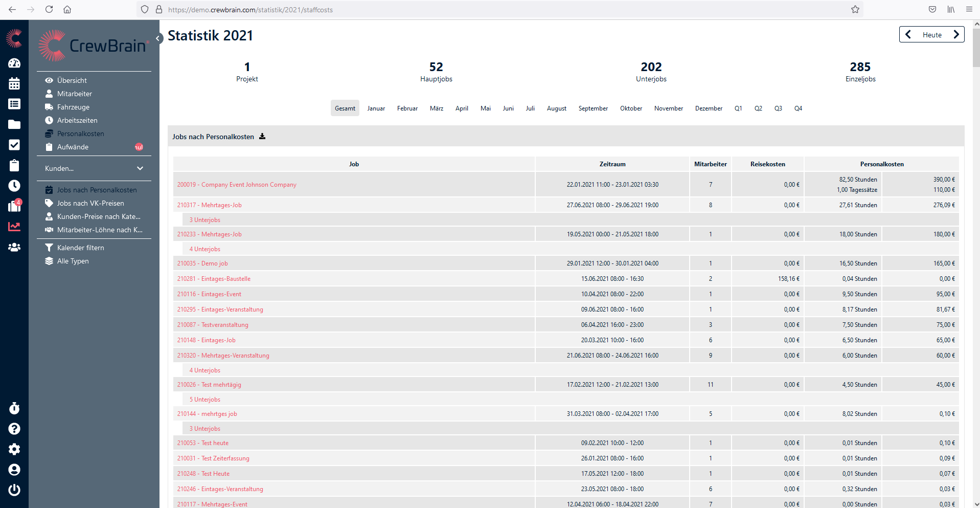
Task: Click the power logout icon
Action: coord(14,490)
